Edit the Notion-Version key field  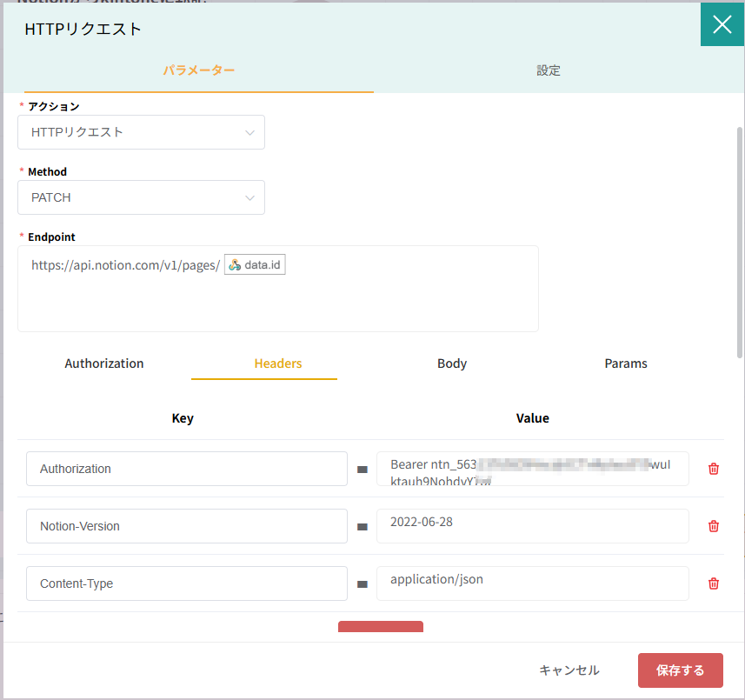click(187, 526)
